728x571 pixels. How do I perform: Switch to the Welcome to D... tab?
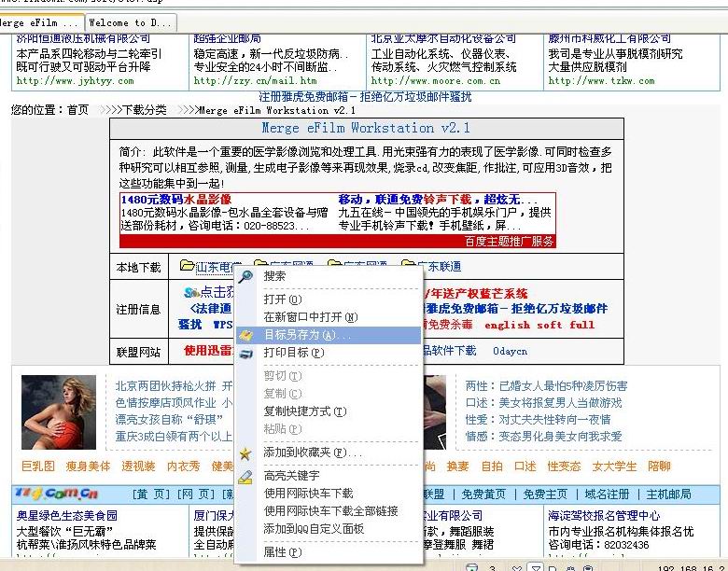click(x=131, y=22)
